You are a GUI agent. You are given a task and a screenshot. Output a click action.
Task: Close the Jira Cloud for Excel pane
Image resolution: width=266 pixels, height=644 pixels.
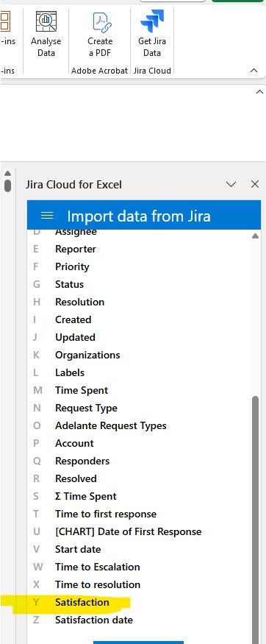[x=255, y=184]
